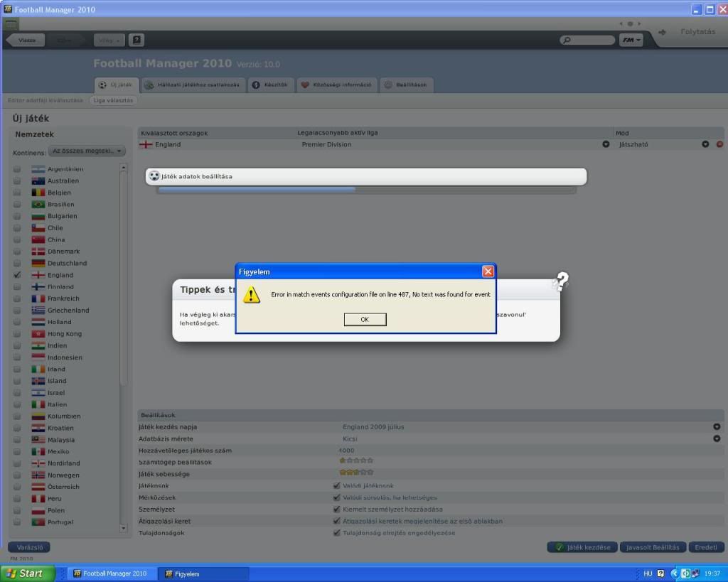Click the Irland flag icon
728x582 pixels.
[x=38, y=369]
